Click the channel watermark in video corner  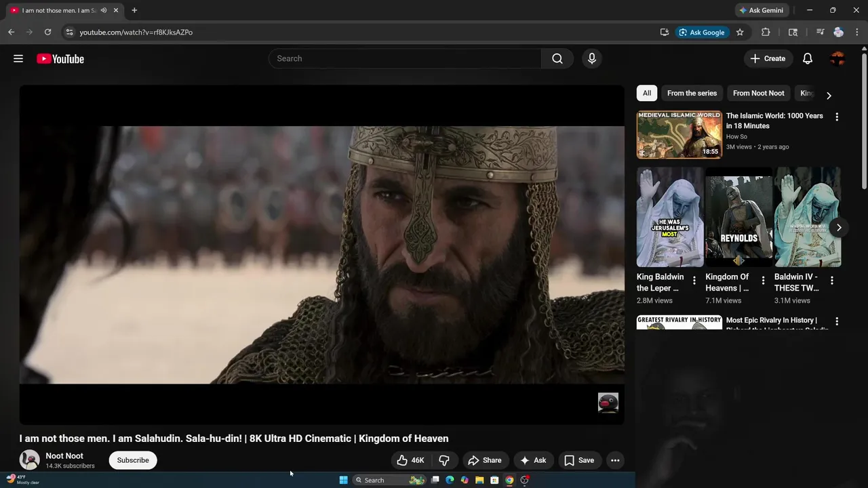point(608,403)
